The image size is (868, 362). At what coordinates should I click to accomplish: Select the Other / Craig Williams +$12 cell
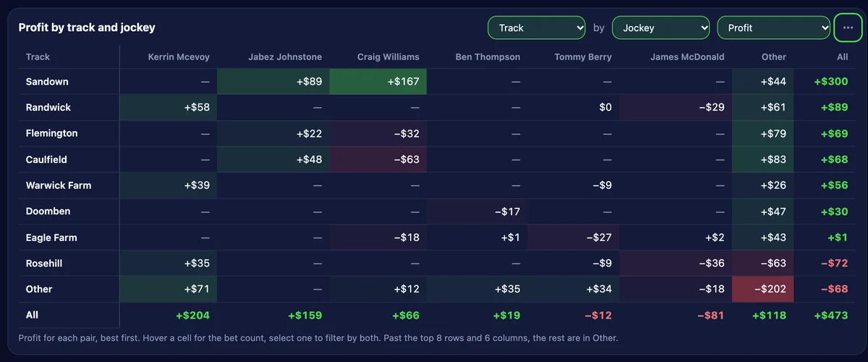coord(378,289)
